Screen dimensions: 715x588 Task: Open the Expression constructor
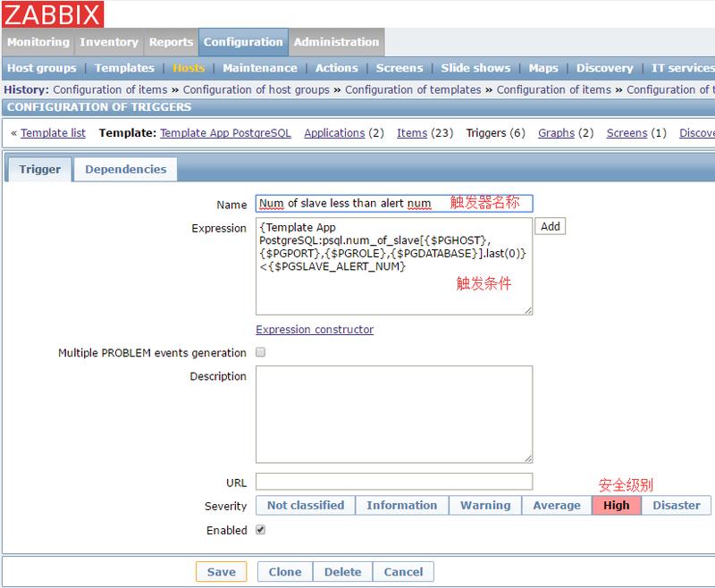[x=315, y=330]
